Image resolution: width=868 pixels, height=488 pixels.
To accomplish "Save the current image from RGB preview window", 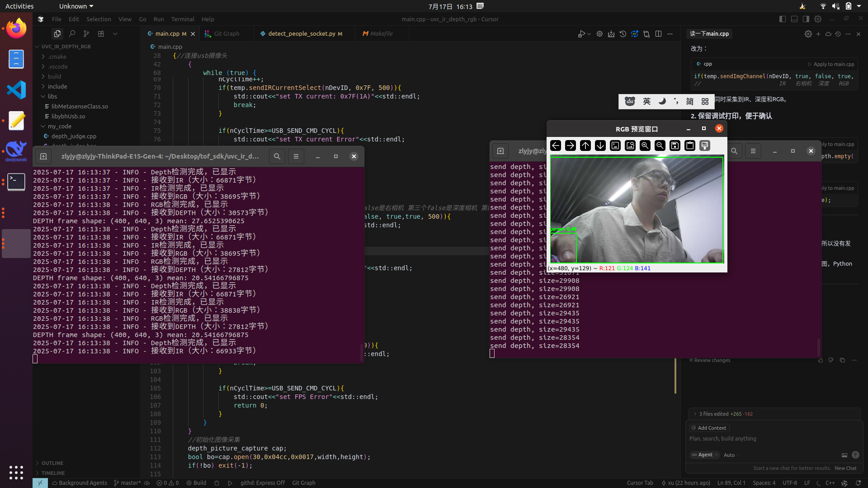I will [675, 145].
